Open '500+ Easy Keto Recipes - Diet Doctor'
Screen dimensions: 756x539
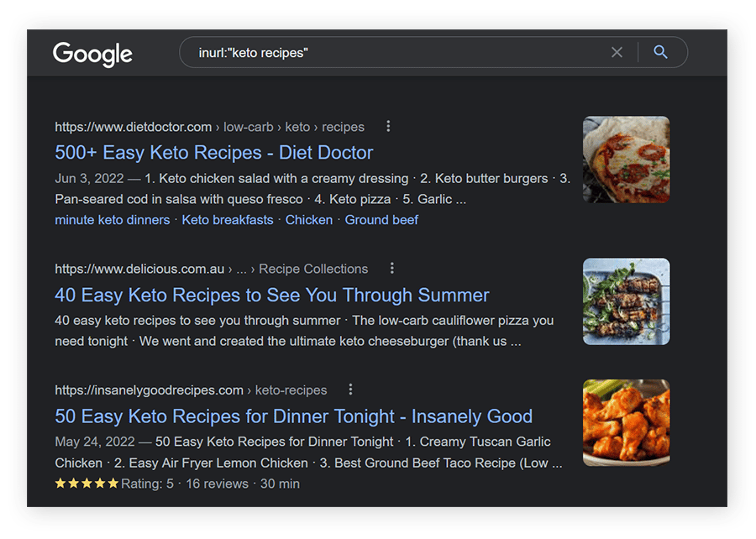(213, 153)
